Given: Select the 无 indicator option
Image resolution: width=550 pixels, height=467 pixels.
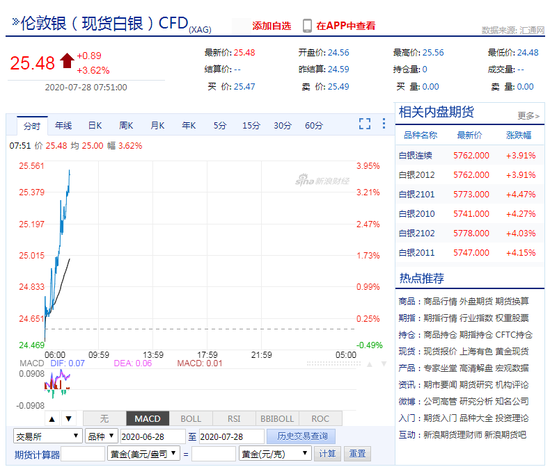Looking at the screenshot, I should [104, 419].
